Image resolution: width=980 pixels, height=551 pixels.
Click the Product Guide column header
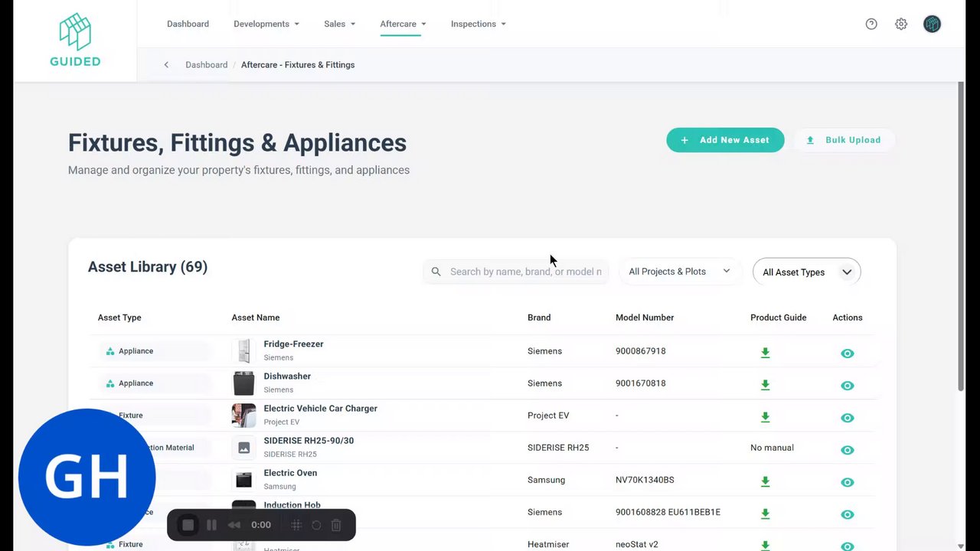point(779,318)
